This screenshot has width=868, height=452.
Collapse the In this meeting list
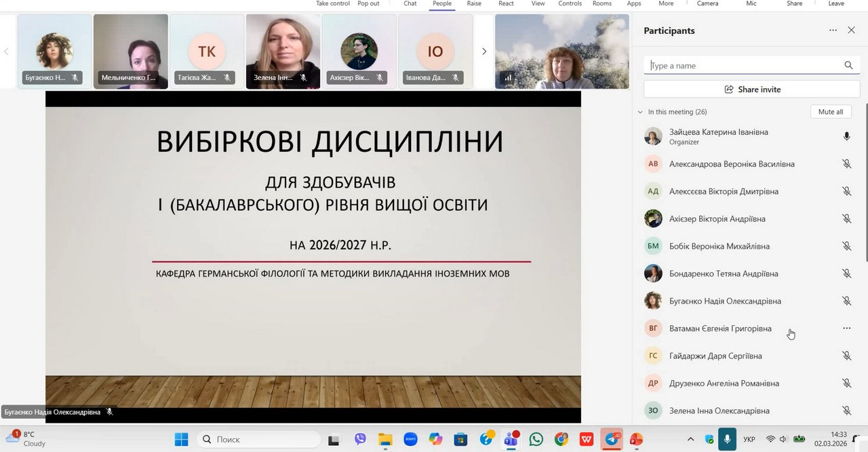[640, 112]
